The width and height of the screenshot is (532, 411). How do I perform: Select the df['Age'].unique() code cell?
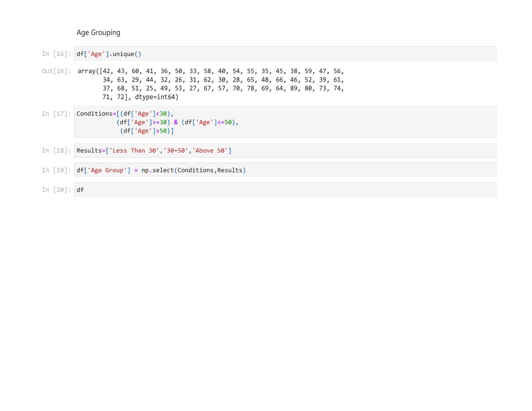(285, 54)
